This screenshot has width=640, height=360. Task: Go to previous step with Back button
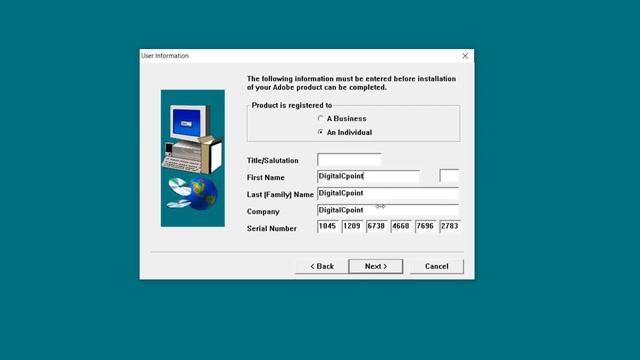click(322, 266)
